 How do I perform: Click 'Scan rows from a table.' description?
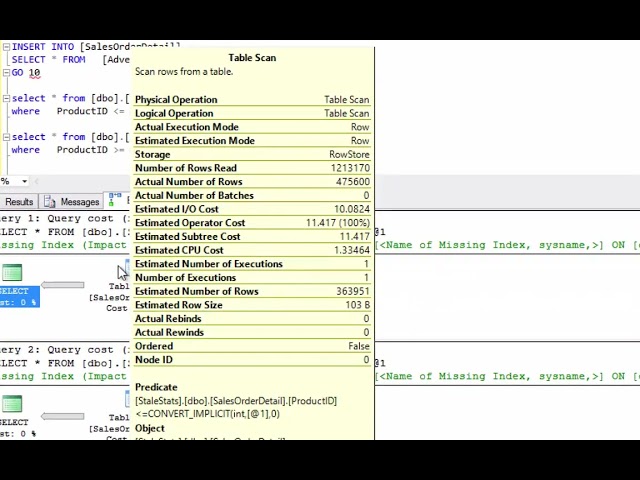pyautogui.click(x=184, y=72)
